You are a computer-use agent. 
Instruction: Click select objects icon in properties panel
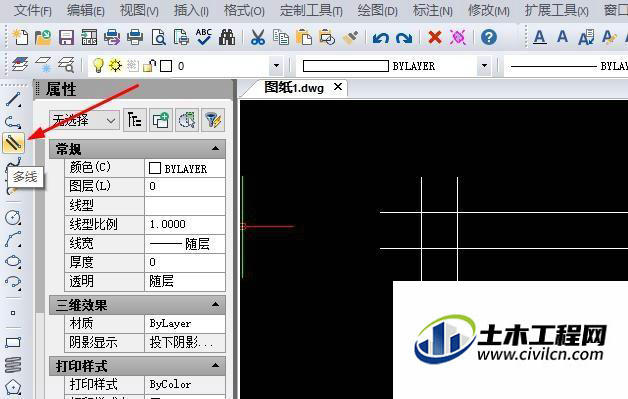[x=187, y=120]
